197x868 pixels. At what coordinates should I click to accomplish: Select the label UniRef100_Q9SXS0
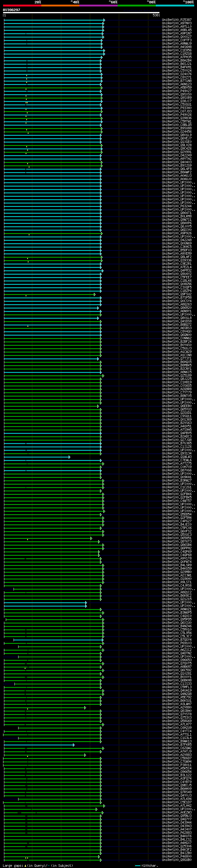click(176, 94)
